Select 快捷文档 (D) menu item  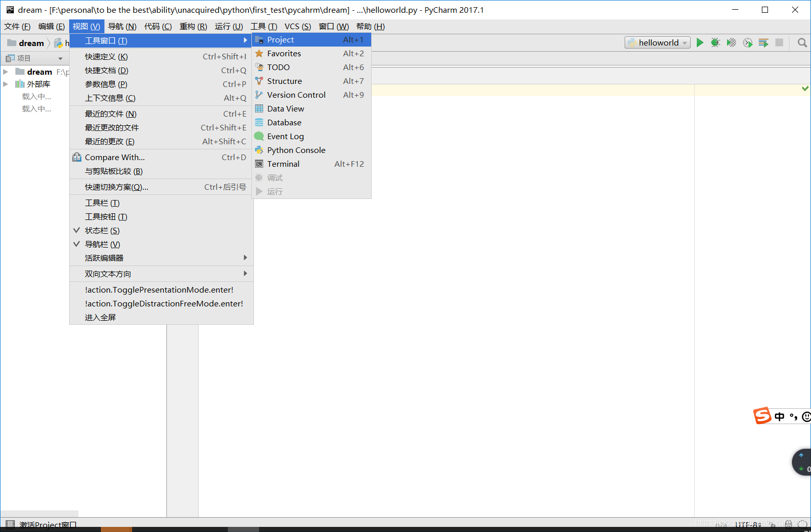coord(161,71)
